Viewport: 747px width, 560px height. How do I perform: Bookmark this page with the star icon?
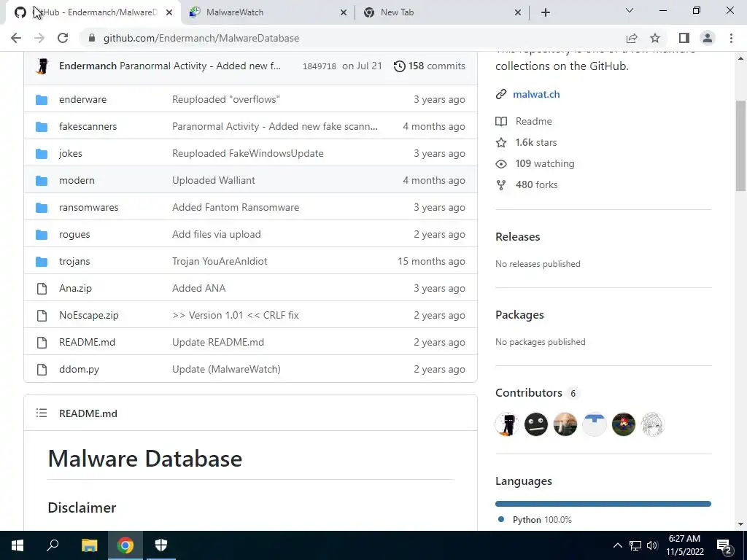click(655, 38)
